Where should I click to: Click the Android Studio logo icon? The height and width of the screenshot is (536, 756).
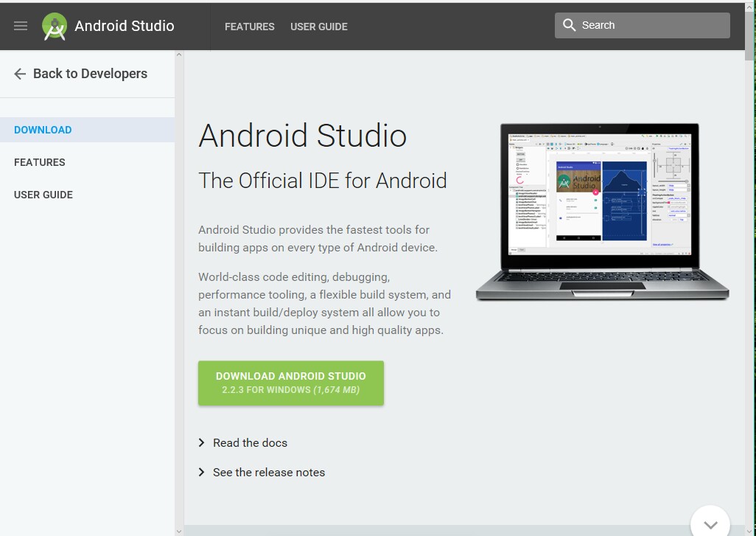[x=55, y=27]
